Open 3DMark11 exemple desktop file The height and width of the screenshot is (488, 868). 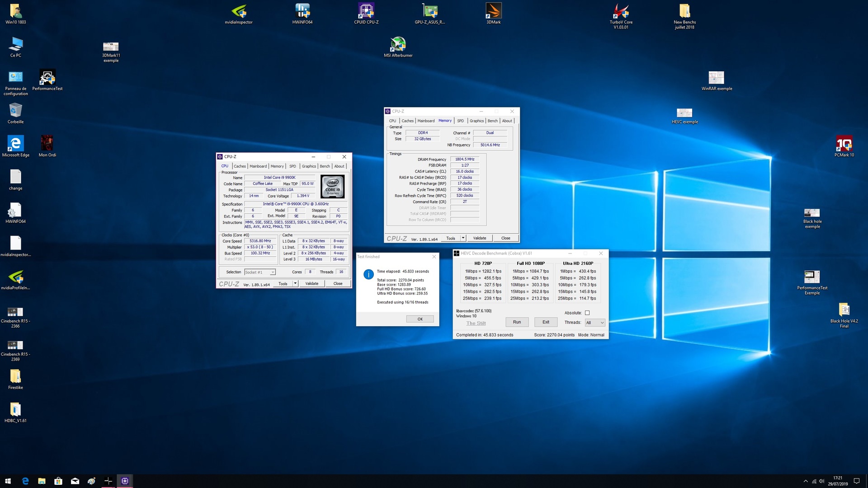click(x=111, y=52)
